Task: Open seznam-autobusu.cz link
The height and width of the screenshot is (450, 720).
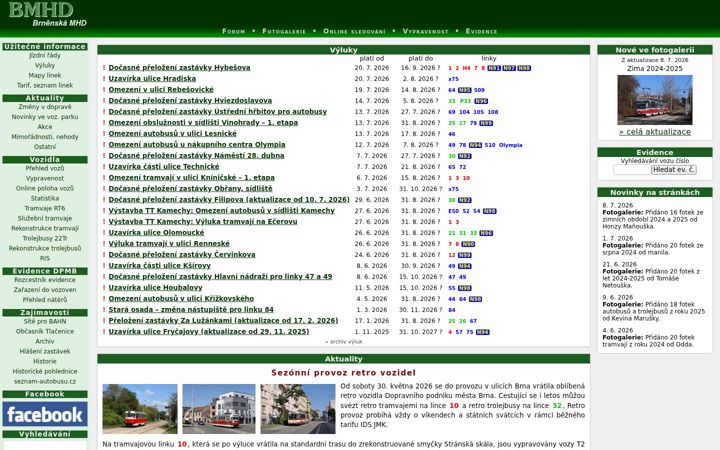Action: pyautogui.click(x=45, y=381)
